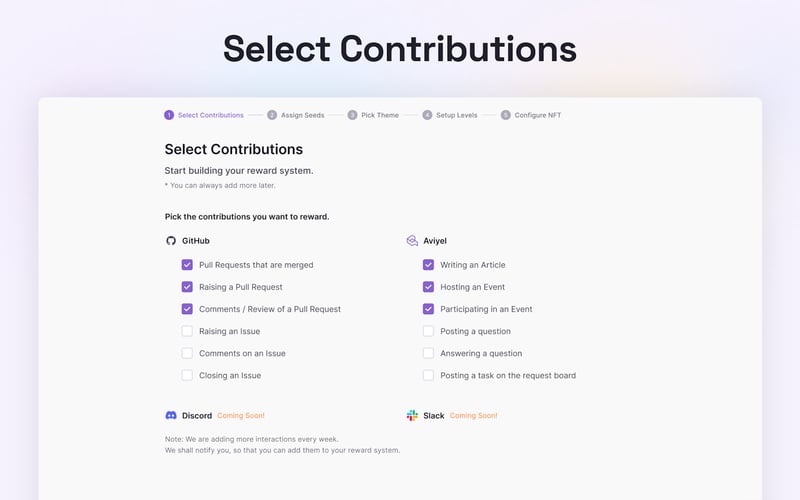Enable Answering a question checkbox
The image size is (800, 500).
428,353
